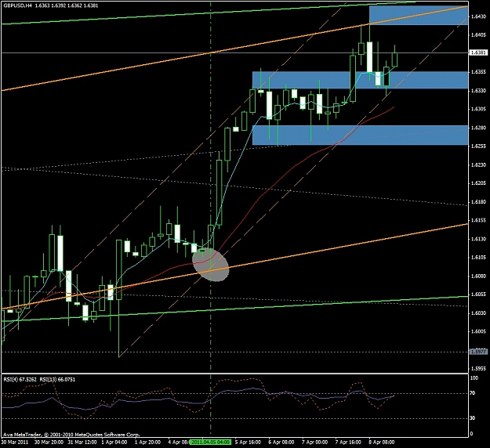The width and height of the screenshot is (490, 448).
Task: Select the top blue rectangle near 1.6430
Action: point(419,16)
